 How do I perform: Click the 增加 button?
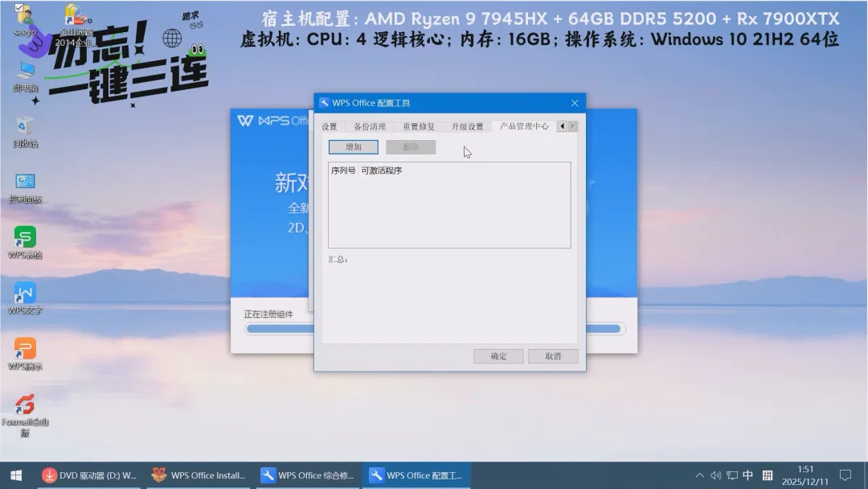coord(353,146)
